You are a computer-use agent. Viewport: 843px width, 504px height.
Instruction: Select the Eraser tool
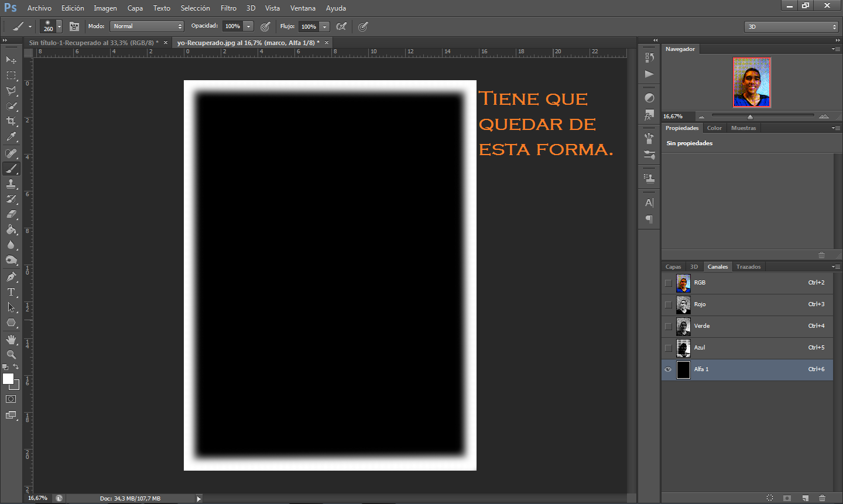tap(11, 214)
